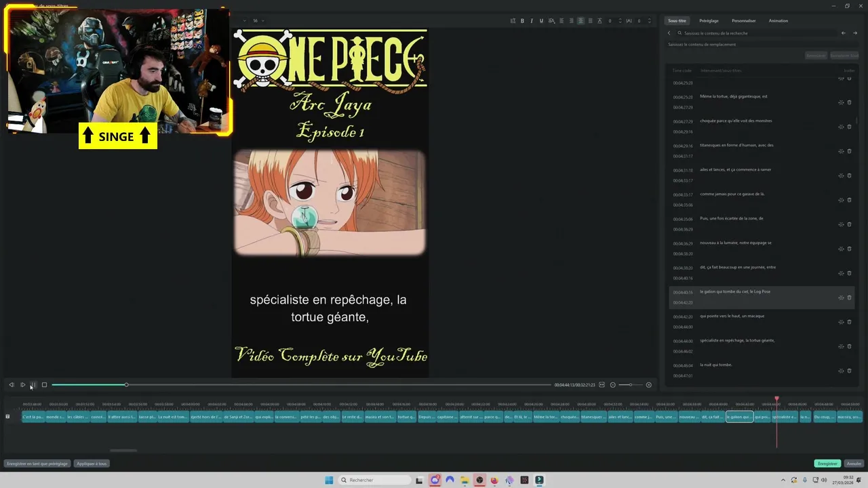Click the Annuler button

(853, 464)
